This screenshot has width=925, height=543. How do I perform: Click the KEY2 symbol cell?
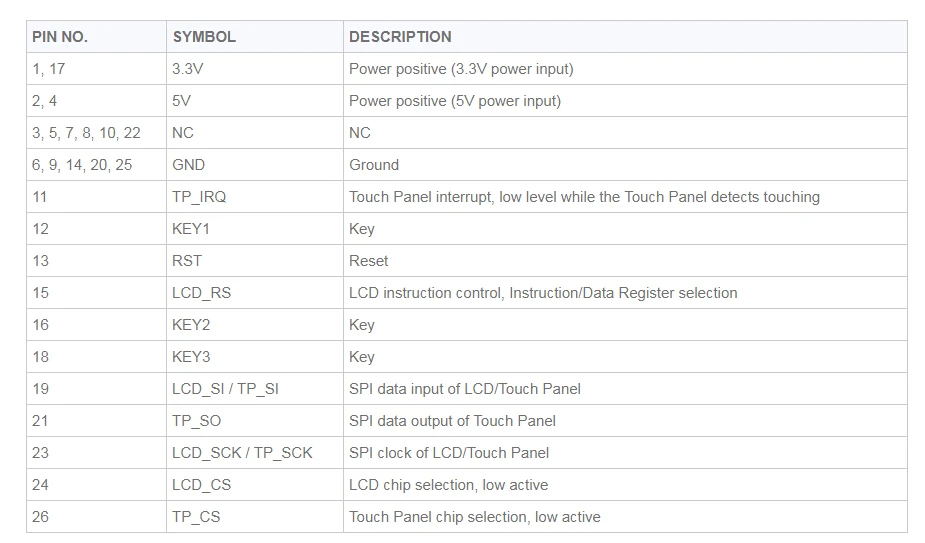coord(255,325)
